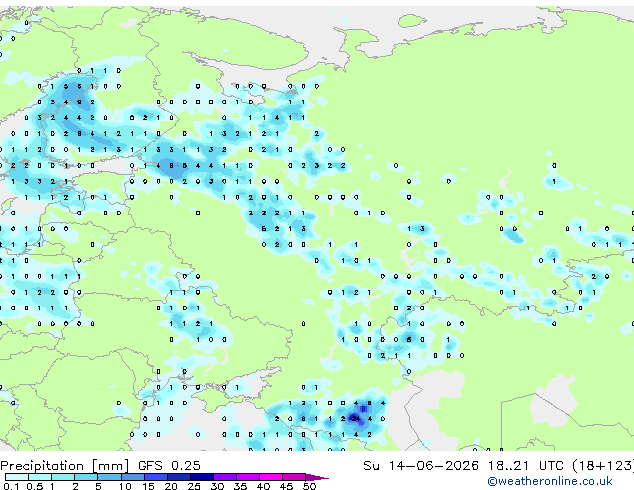This screenshot has height=490, width=634.
Task: Click the 'GFS 0.25' model label
Action: [x=169, y=466]
